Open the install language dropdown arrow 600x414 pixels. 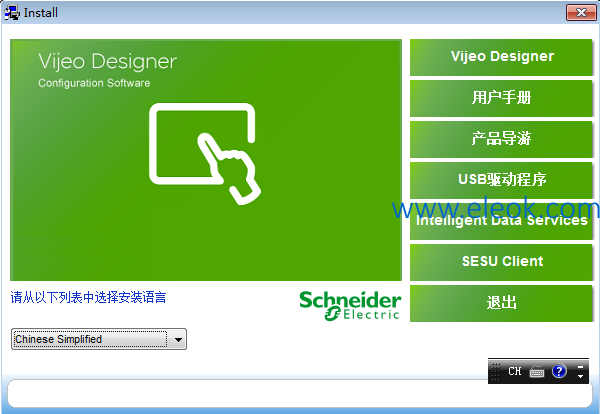click(x=178, y=339)
